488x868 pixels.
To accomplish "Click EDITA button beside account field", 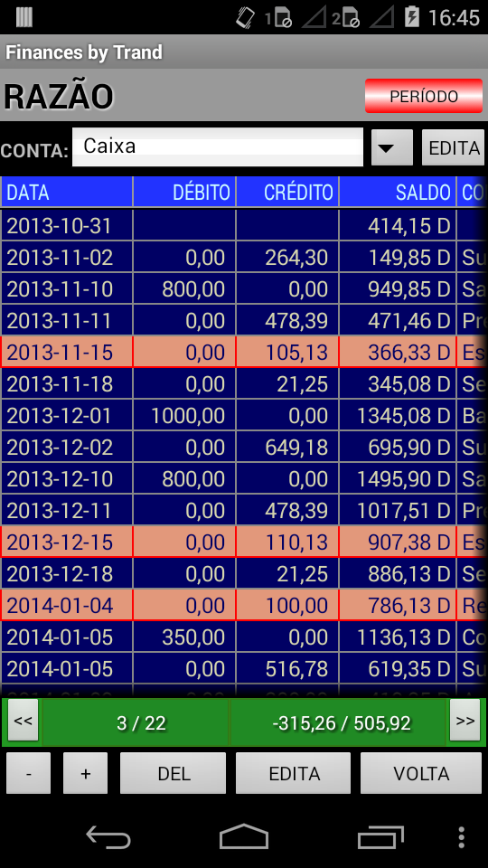I will (453, 147).
